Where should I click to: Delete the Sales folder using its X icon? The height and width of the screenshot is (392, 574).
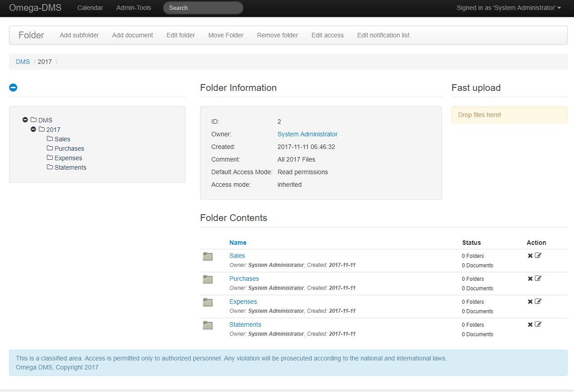click(530, 256)
